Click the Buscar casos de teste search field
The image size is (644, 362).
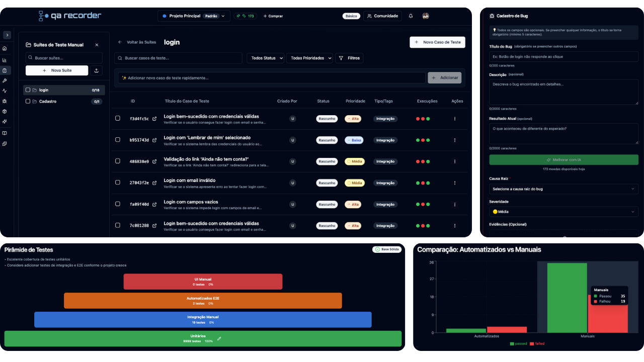178,58
